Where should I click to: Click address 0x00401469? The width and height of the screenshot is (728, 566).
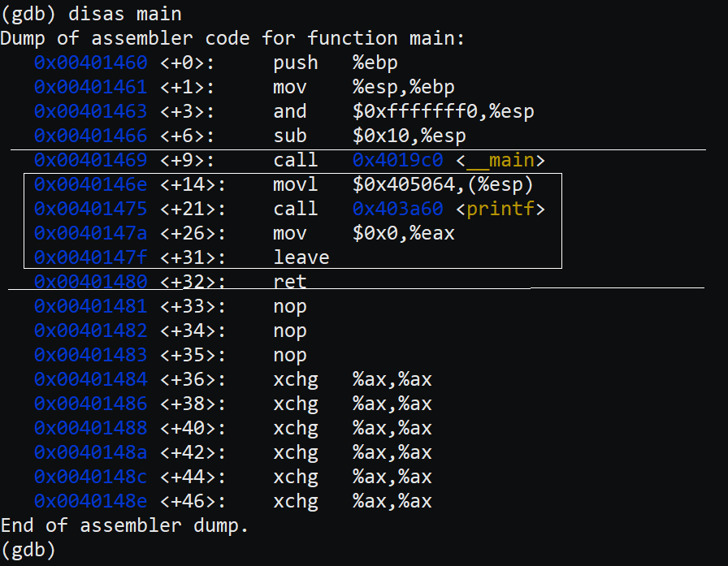coord(90,160)
